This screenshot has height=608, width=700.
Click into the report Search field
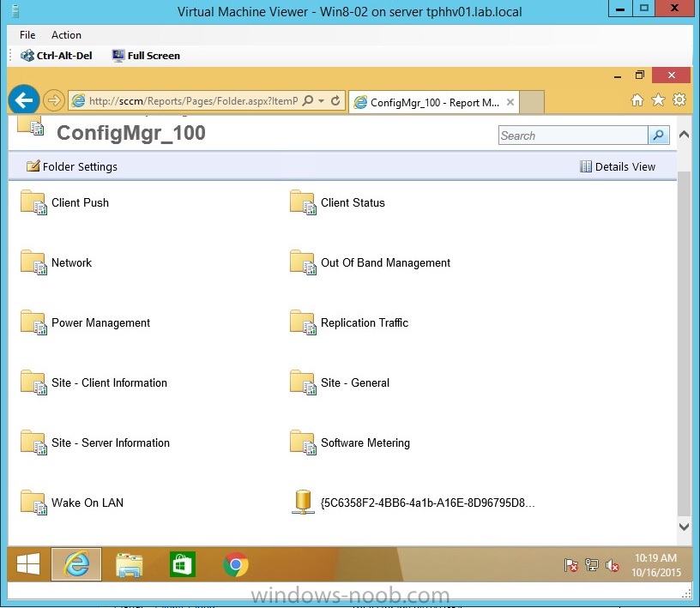coord(573,135)
